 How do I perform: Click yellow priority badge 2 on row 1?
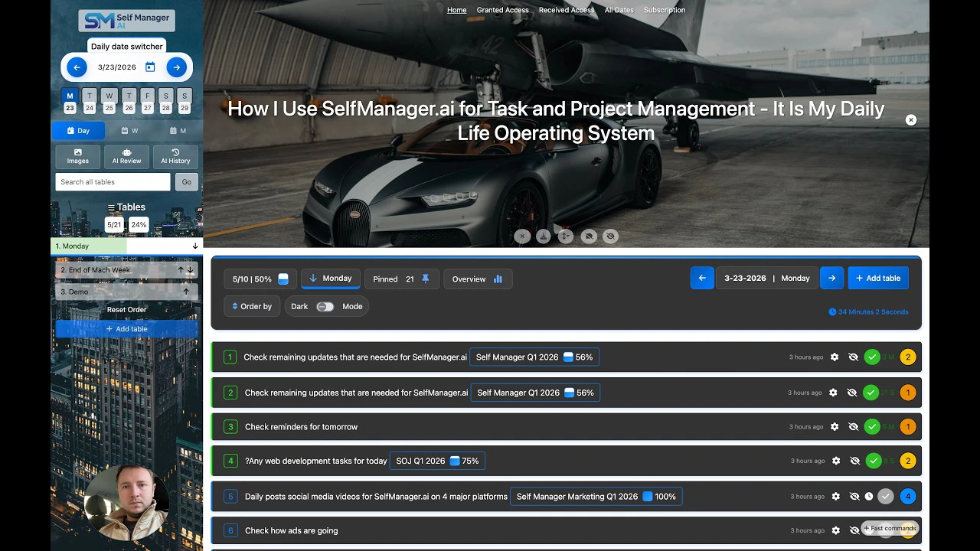coord(908,357)
